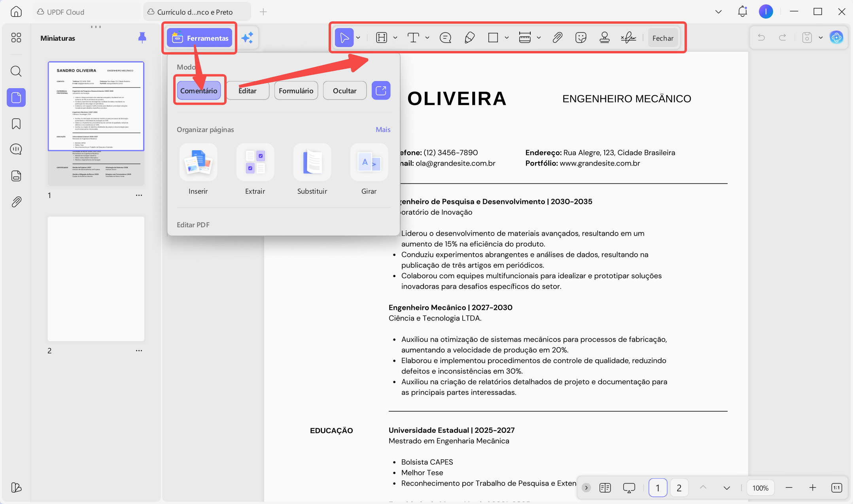Viewport: 853px width, 504px height.
Task: Expand the cursor tool dropdown arrow
Action: click(358, 38)
